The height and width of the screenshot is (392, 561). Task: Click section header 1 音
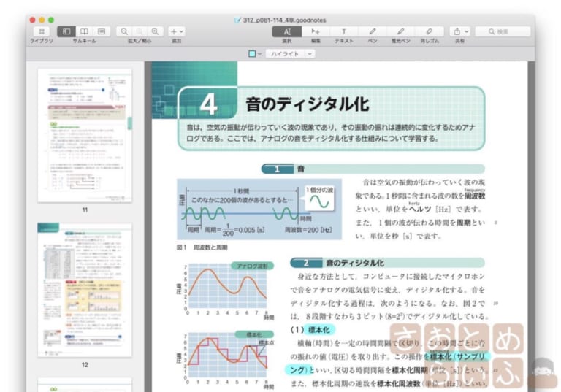[373, 169]
